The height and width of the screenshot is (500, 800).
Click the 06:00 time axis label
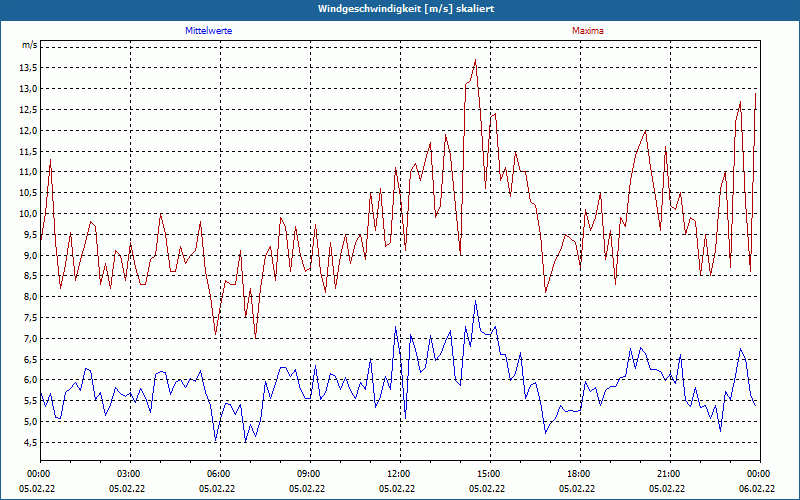[220, 474]
